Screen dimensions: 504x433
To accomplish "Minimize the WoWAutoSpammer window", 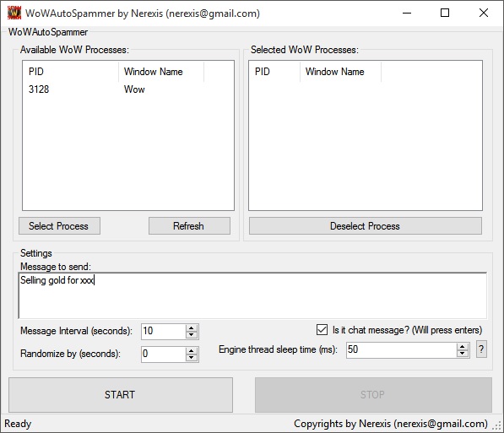I will click(x=407, y=13).
